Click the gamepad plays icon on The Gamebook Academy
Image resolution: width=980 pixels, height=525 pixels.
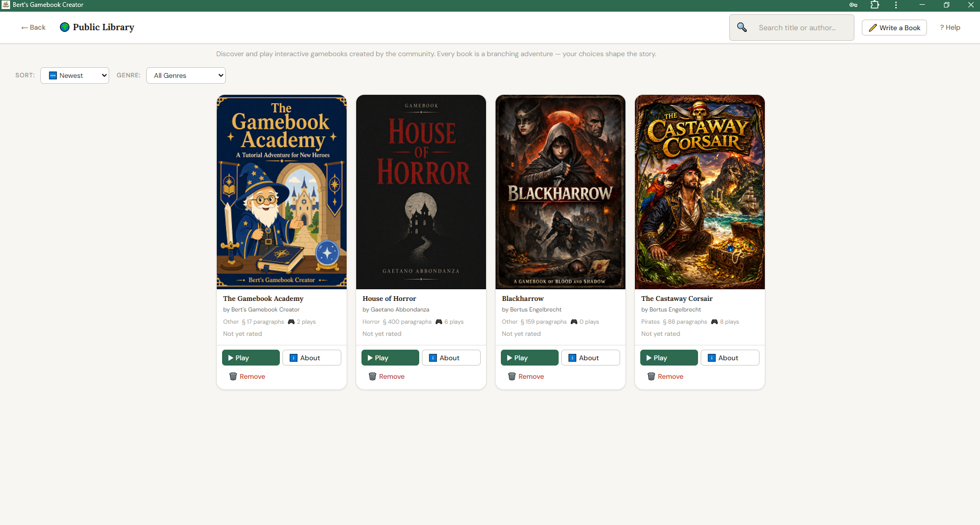point(291,322)
